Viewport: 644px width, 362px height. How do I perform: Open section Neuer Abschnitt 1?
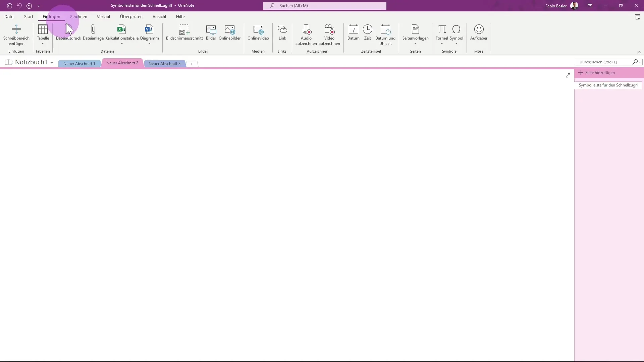pos(79,64)
